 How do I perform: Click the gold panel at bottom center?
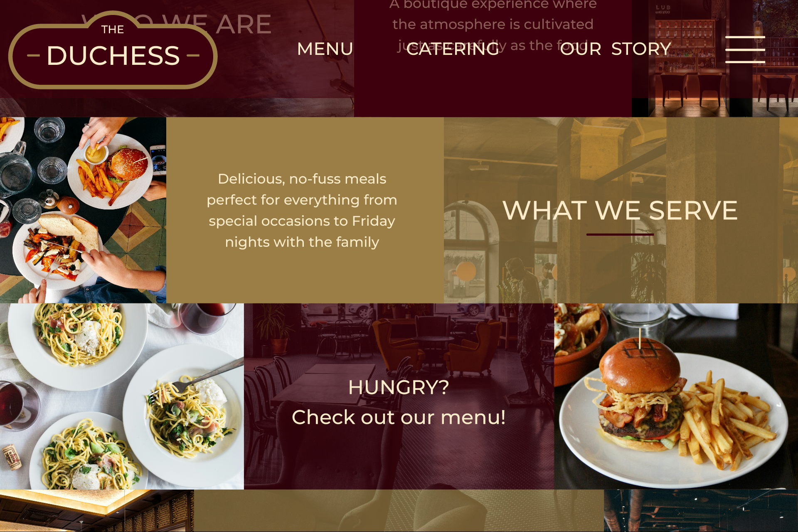(x=399, y=511)
